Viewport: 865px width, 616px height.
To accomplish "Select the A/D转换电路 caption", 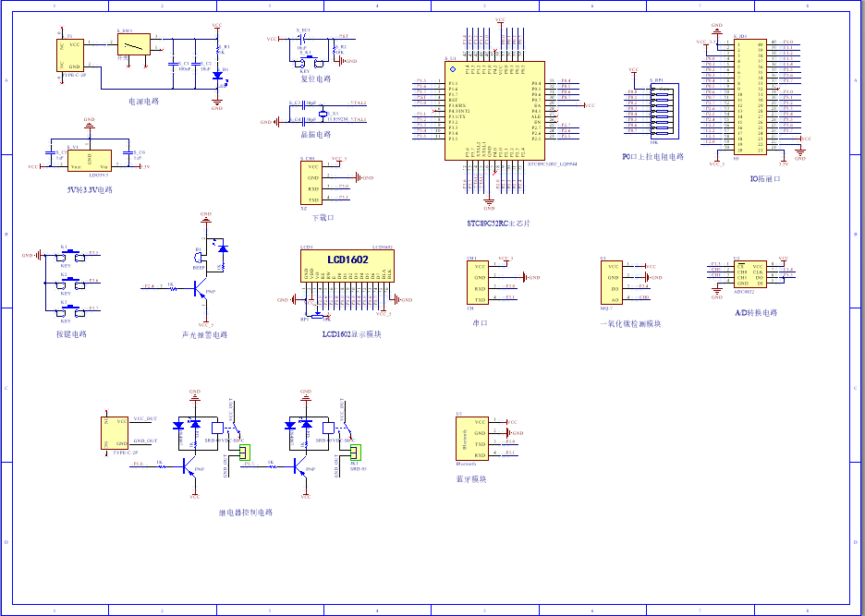I will coord(756,313).
